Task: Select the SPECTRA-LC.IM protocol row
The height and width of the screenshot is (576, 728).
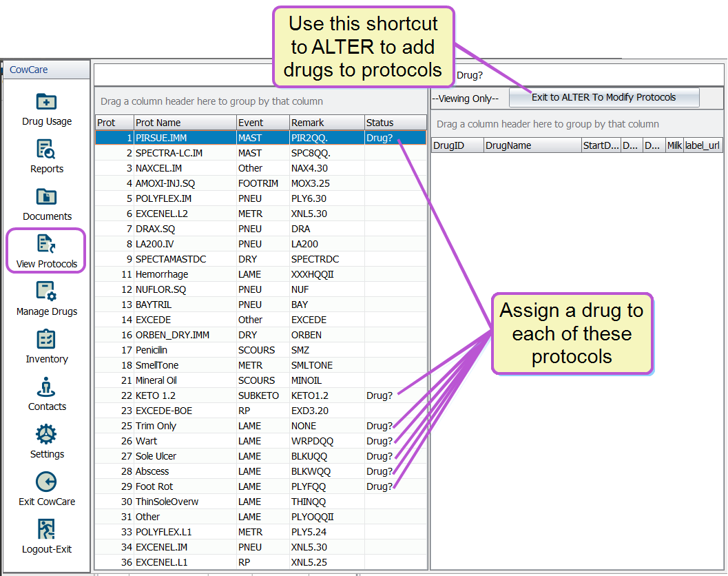Action: [260, 153]
